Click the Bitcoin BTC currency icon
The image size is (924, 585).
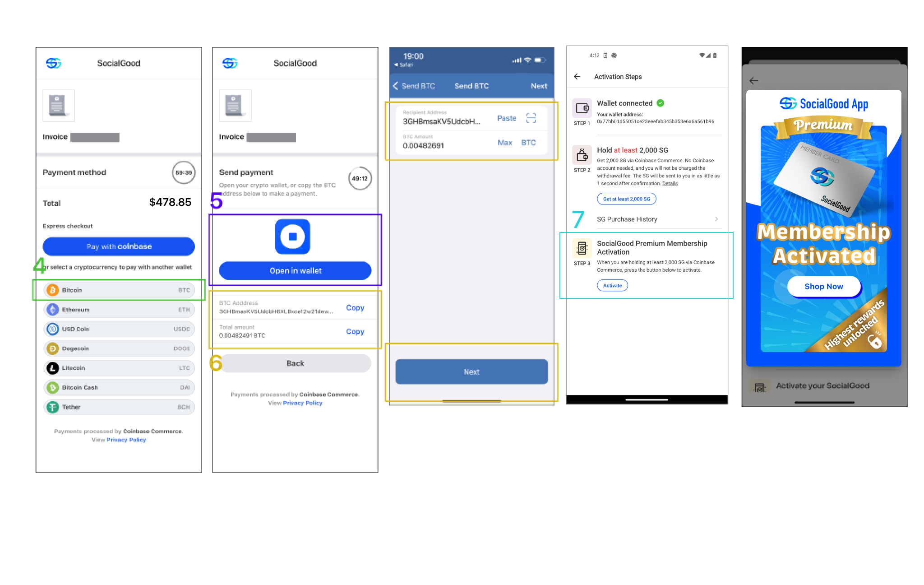click(53, 290)
